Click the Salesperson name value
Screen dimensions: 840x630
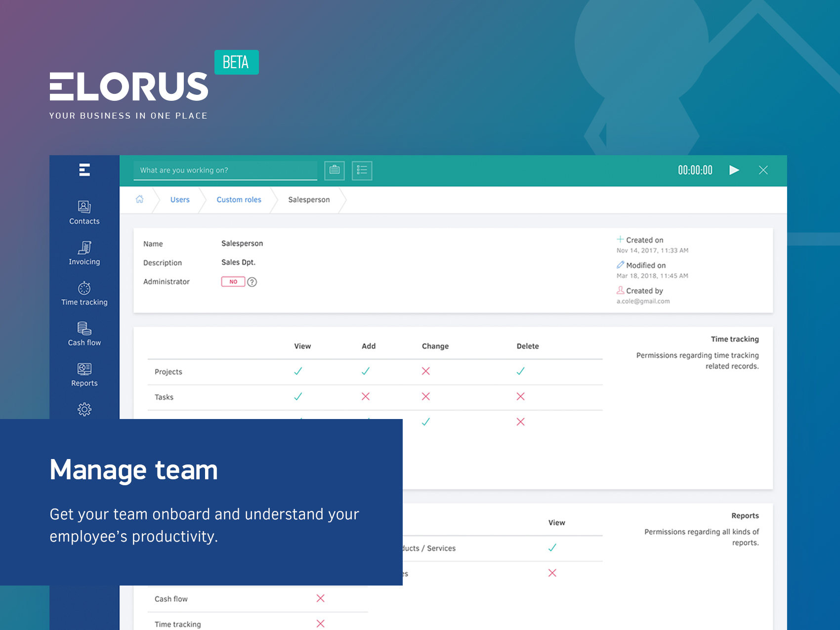(242, 244)
